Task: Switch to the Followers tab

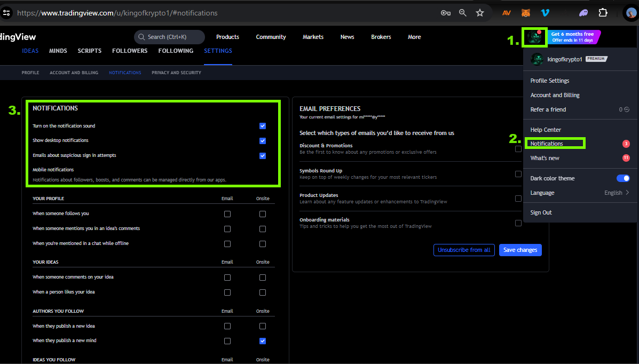Action: 130,51
